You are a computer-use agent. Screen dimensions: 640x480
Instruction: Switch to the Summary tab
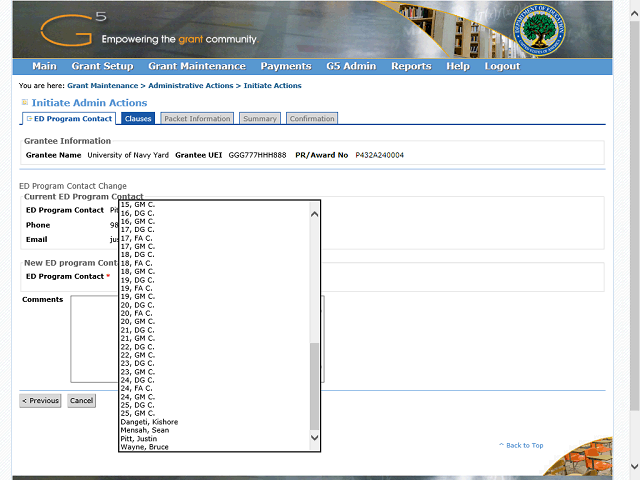(260, 119)
